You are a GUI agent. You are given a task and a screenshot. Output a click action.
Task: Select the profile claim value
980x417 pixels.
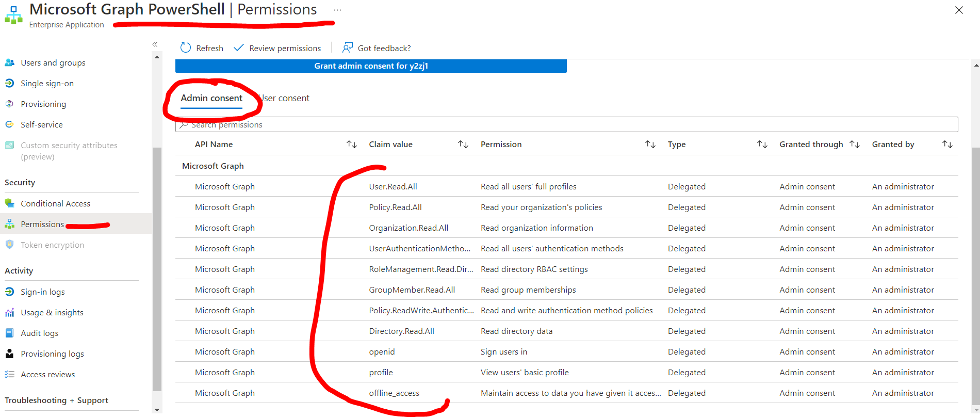pyautogui.click(x=381, y=372)
